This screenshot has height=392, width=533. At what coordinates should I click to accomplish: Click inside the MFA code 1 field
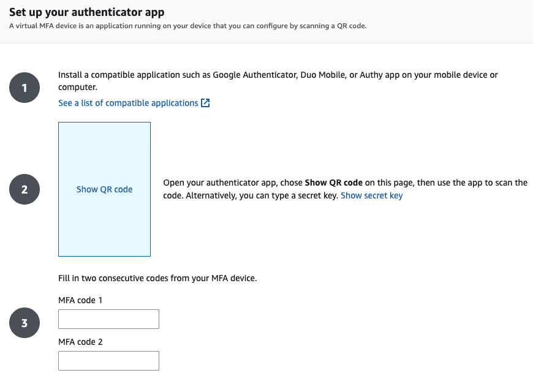point(108,318)
